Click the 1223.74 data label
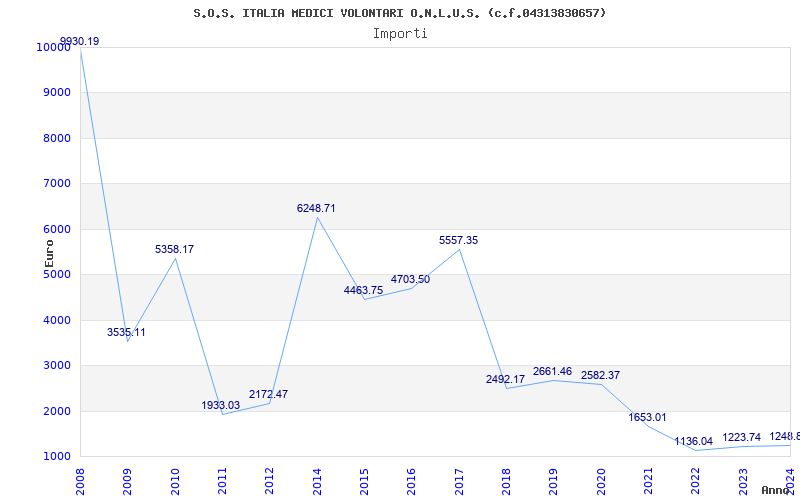Screen dimensions: 800x500 coord(742,437)
